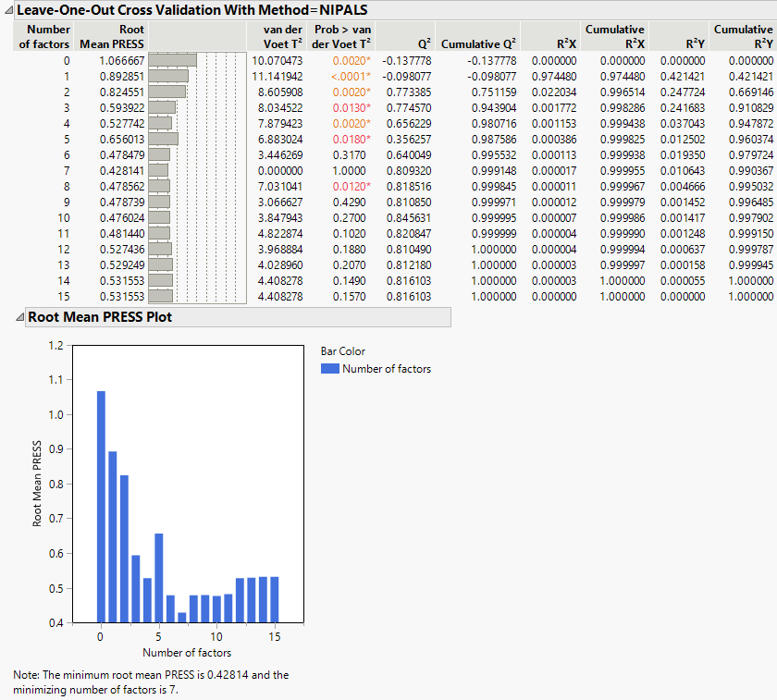
Task: Click the tallest chart bar at factor 0
Action: click(101, 507)
